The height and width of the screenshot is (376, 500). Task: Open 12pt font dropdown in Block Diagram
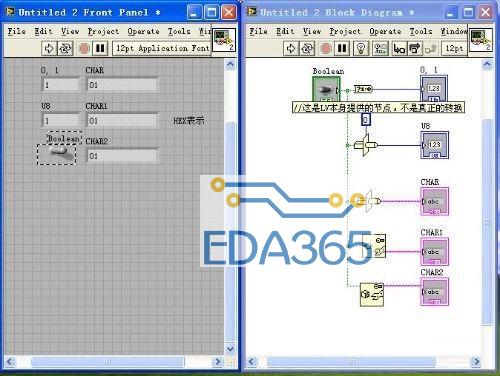(x=455, y=48)
